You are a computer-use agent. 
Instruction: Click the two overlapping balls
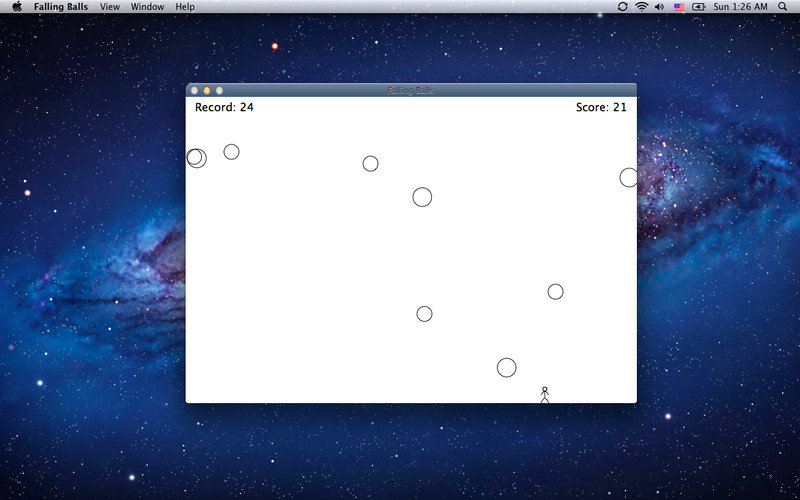click(196, 157)
